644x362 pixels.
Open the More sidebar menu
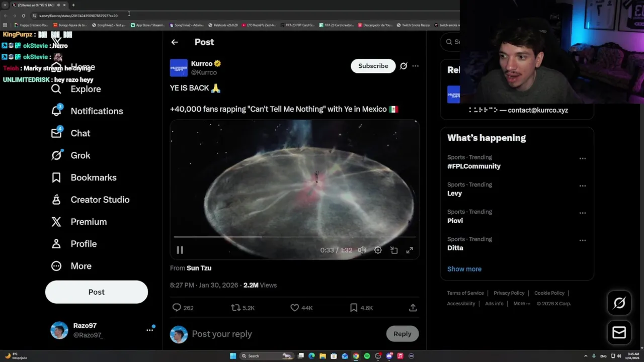(71, 266)
